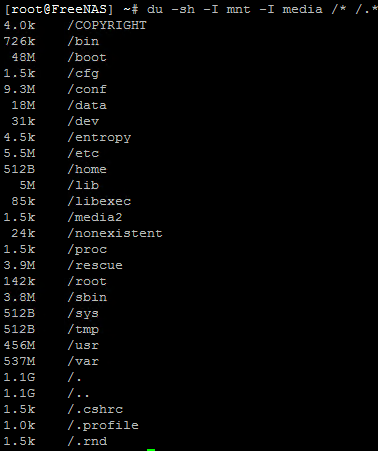This screenshot has width=378, height=451.
Task: Click the 512B size beside /home
Action: tap(19, 170)
